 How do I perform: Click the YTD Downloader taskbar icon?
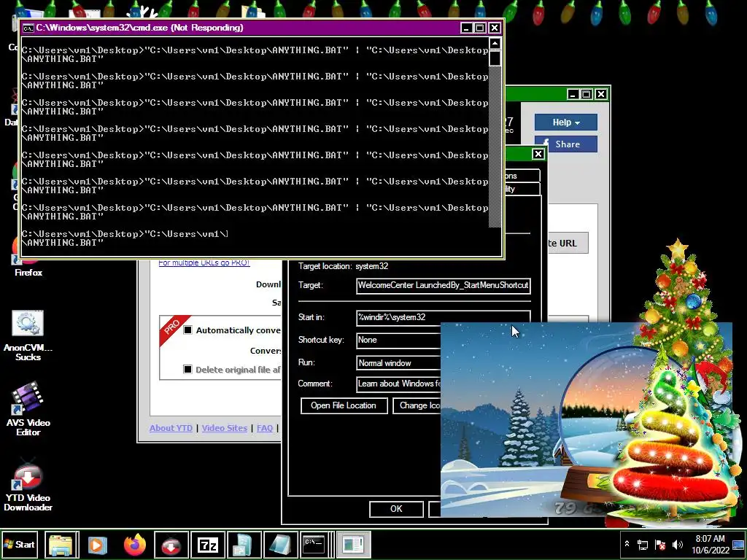(171, 544)
